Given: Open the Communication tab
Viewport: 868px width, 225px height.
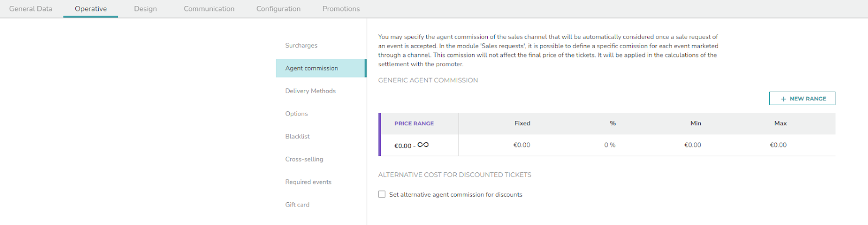Looking at the screenshot, I should [209, 9].
